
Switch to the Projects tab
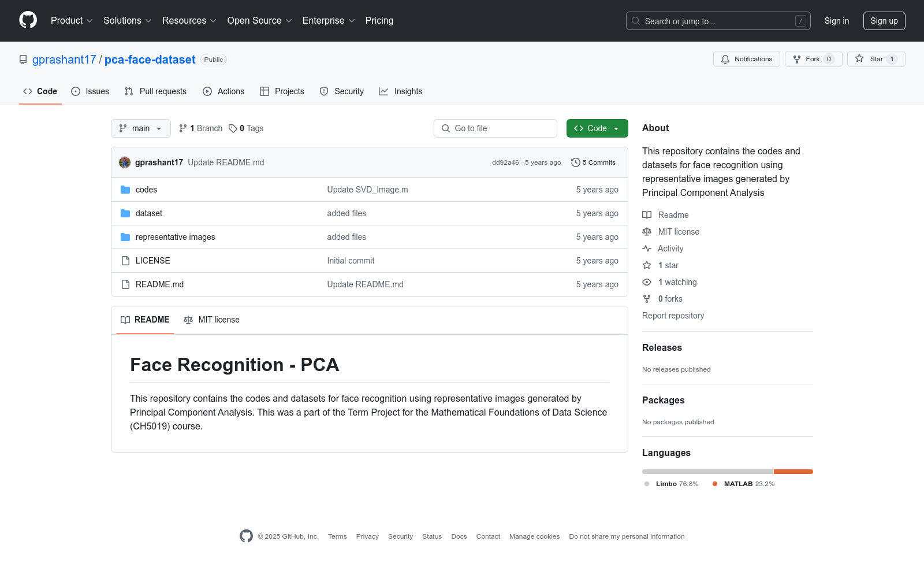(x=282, y=91)
